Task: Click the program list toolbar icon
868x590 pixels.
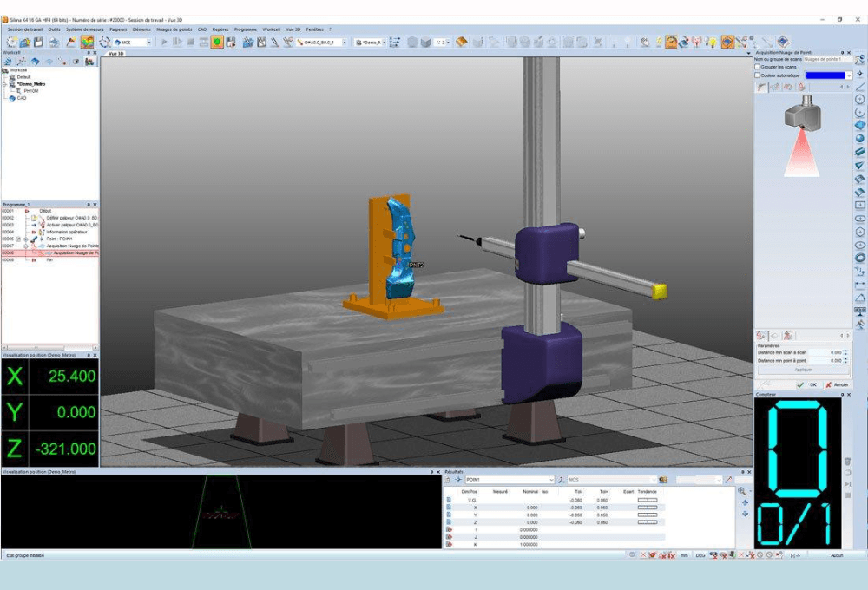Action: (x=395, y=42)
